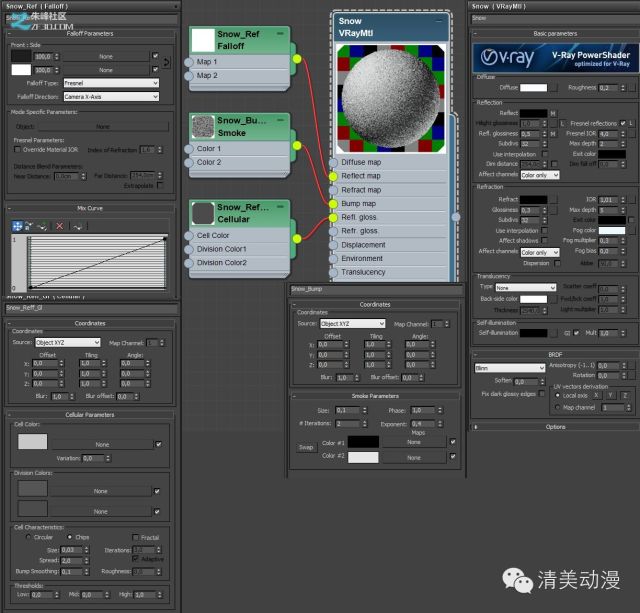The height and width of the screenshot is (613, 640).
Task: Click the Fog color swatch
Action: pyautogui.click(x=611, y=231)
